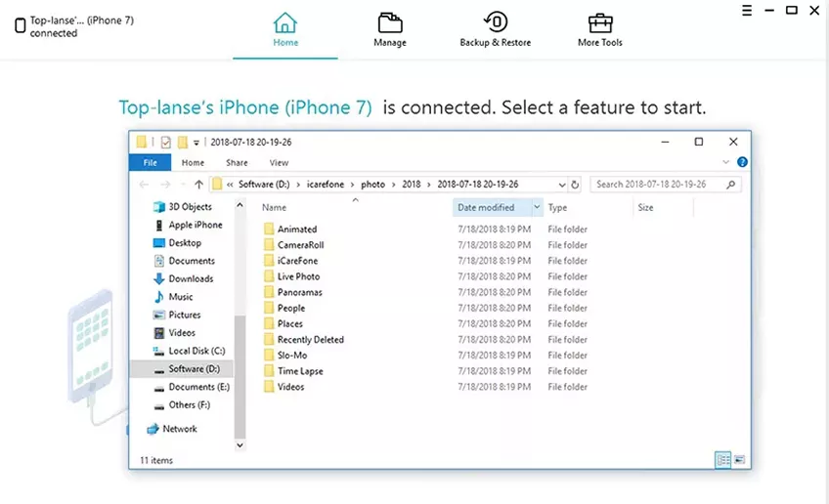
Task: Open the Explorer Home ribbon tab
Action: click(193, 163)
